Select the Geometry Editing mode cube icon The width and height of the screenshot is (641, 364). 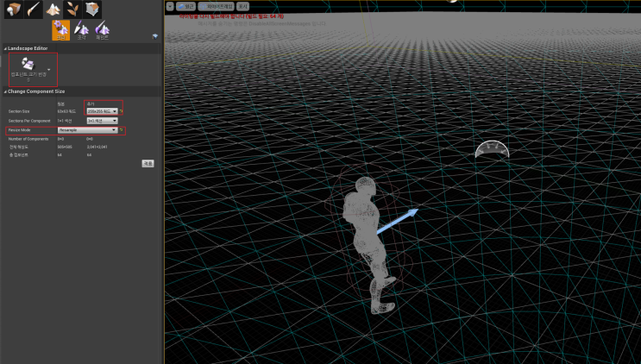click(x=92, y=9)
